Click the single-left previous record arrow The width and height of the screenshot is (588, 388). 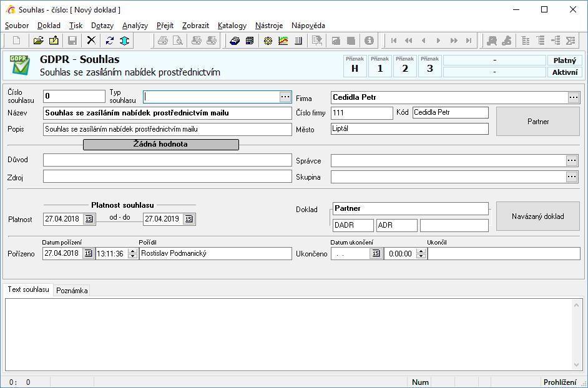pos(424,41)
